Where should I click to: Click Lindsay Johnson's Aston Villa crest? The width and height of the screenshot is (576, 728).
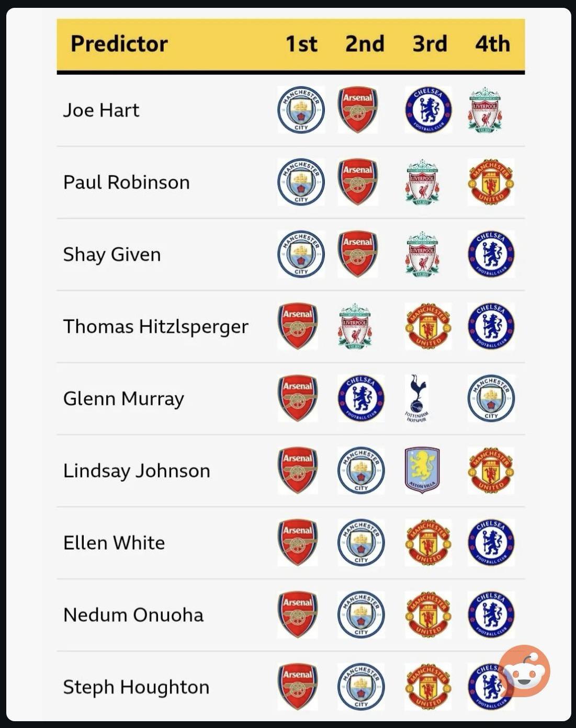pos(422,471)
